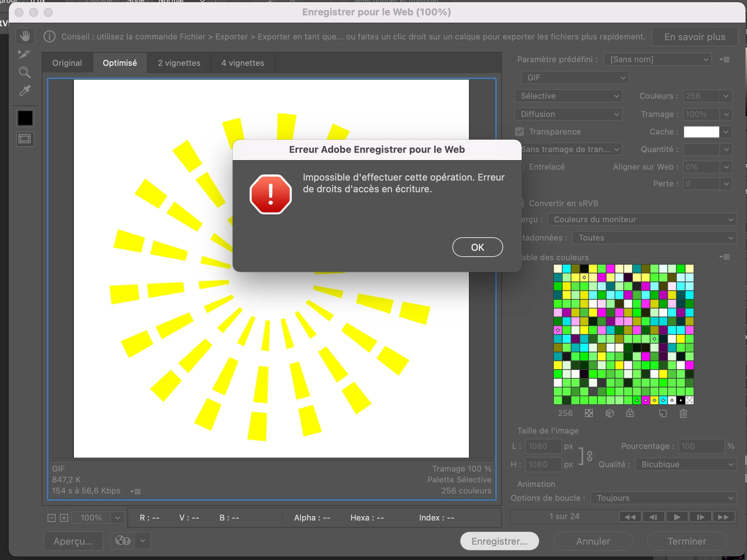The width and height of the screenshot is (747, 560).
Task: Toggle the Transparence checkbox
Action: point(519,132)
